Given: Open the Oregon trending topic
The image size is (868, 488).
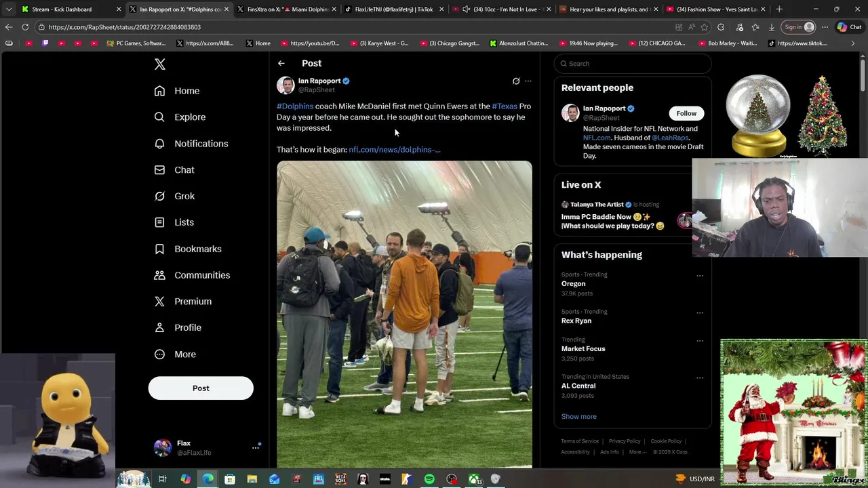Looking at the screenshot, I should [x=573, y=284].
